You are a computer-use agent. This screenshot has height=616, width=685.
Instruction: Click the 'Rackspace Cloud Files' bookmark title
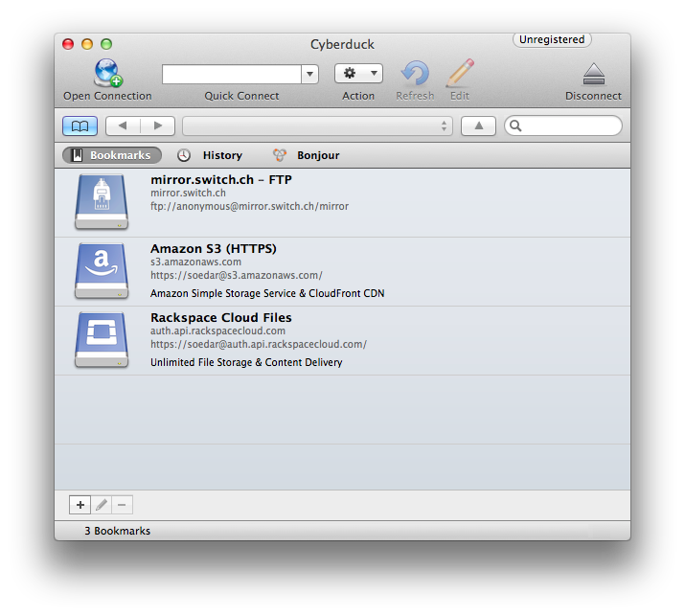pyautogui.click(x=221, y=318)
